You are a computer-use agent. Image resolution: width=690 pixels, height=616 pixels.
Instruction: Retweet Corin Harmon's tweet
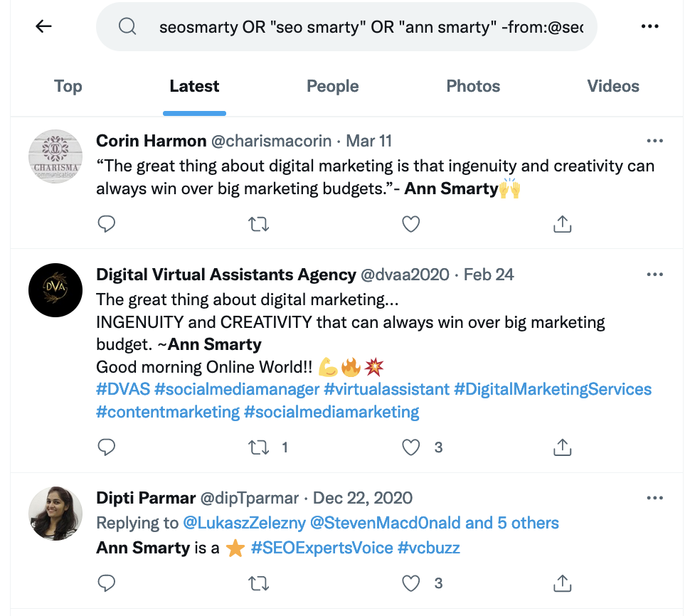click(x=259, y=224)
